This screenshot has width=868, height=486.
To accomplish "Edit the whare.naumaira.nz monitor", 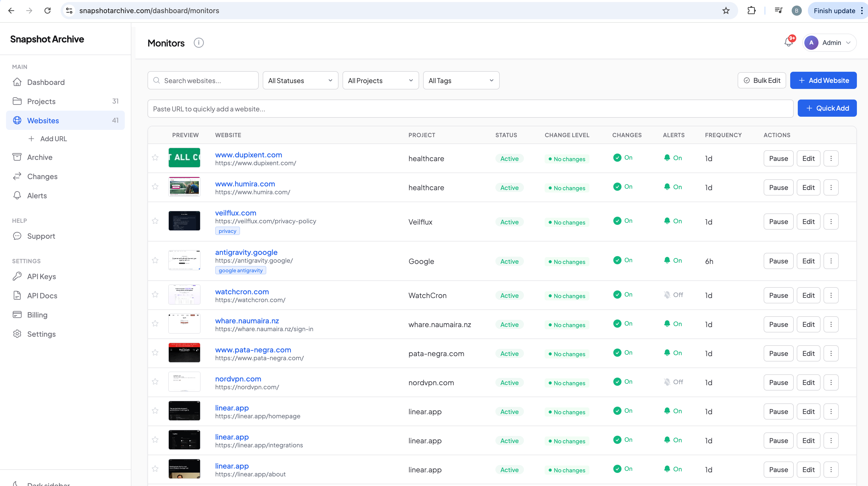I will [x=808, y=324].
